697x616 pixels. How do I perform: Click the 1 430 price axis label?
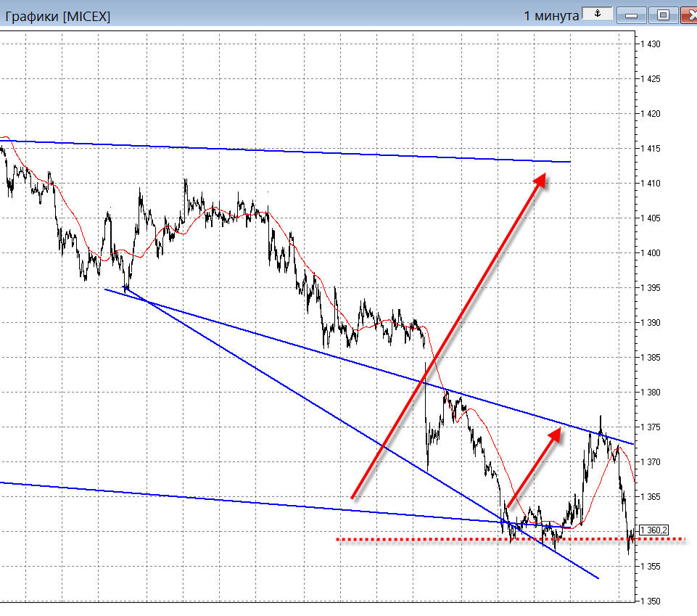tap(651, 44)
